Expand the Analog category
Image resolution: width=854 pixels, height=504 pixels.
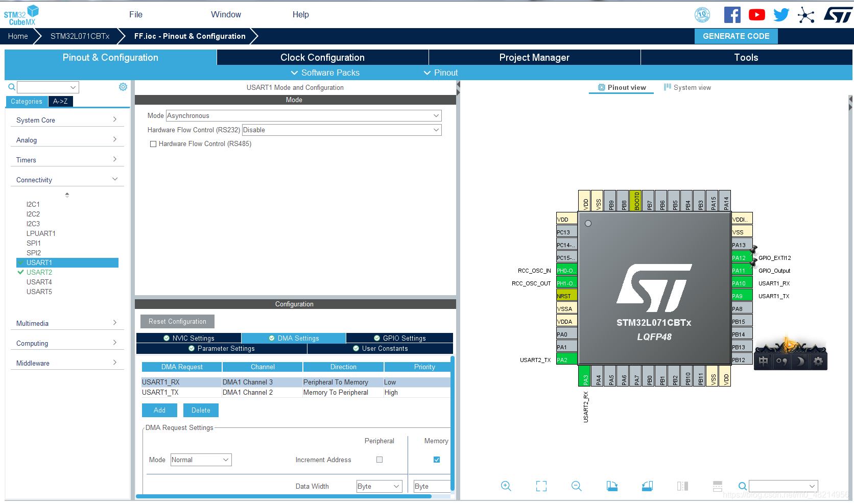[x=67, y=140]
